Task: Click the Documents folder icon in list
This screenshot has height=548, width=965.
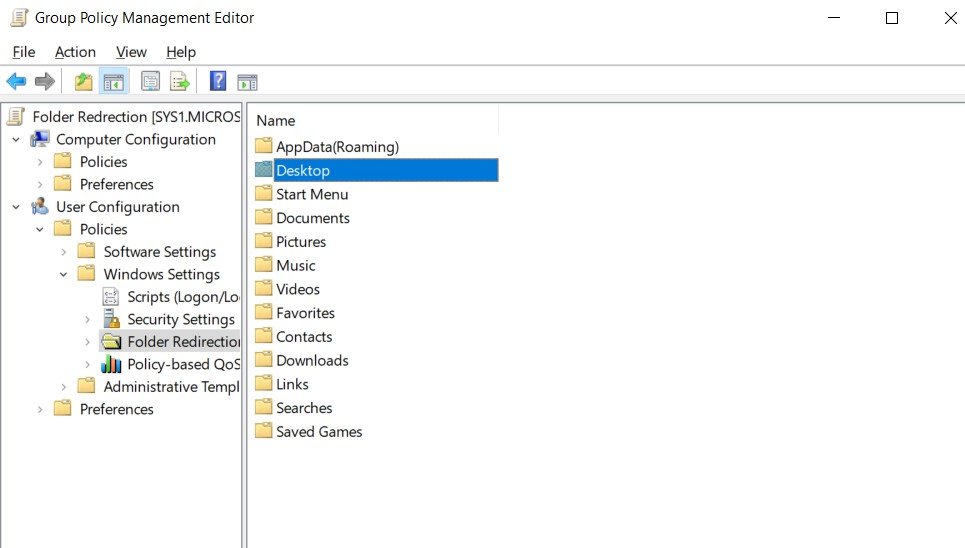Action: click(x=263, y=217)
